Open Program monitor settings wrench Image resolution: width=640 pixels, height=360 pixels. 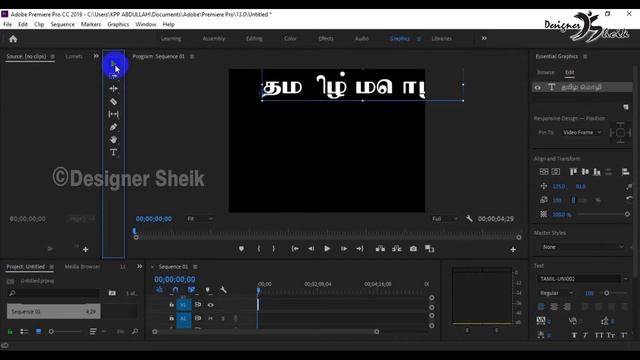point(469,219)
